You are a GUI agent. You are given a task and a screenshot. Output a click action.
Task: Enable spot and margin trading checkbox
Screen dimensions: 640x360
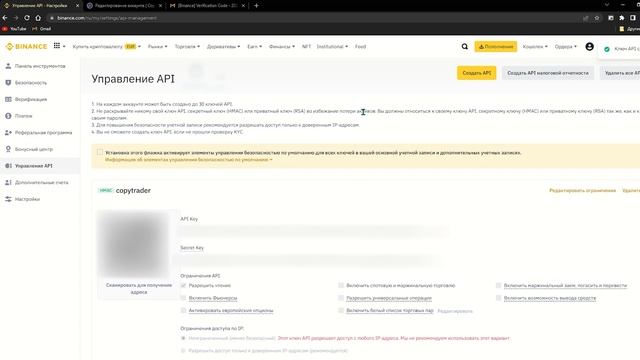coord(341,285)
